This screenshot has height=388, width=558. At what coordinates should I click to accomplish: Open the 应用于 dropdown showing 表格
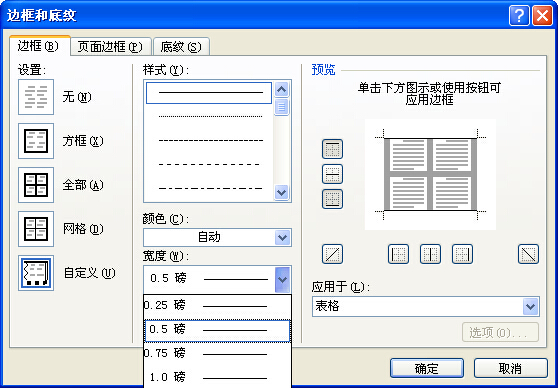[426, 306]
